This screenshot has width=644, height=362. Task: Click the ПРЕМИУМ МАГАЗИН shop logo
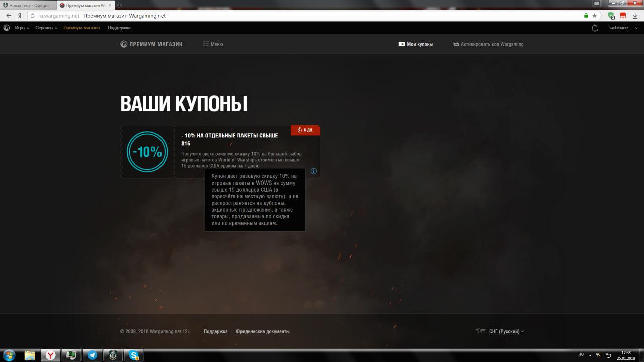(151, 44)
